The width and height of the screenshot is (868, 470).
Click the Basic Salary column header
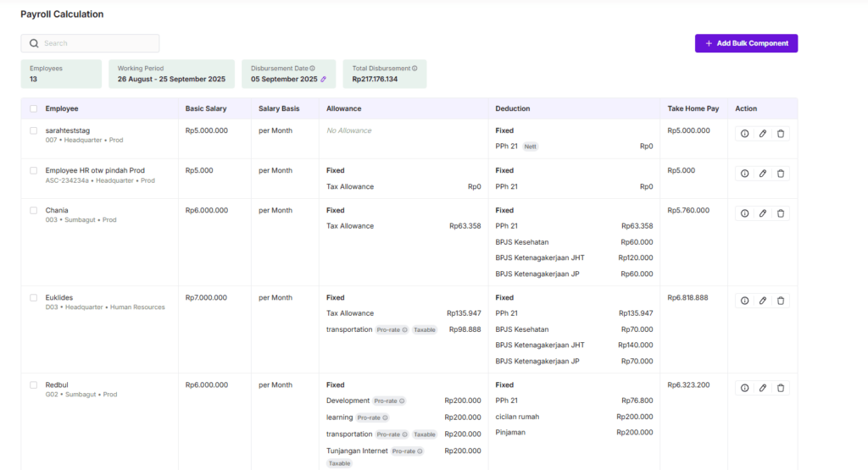tap(206, 108)
